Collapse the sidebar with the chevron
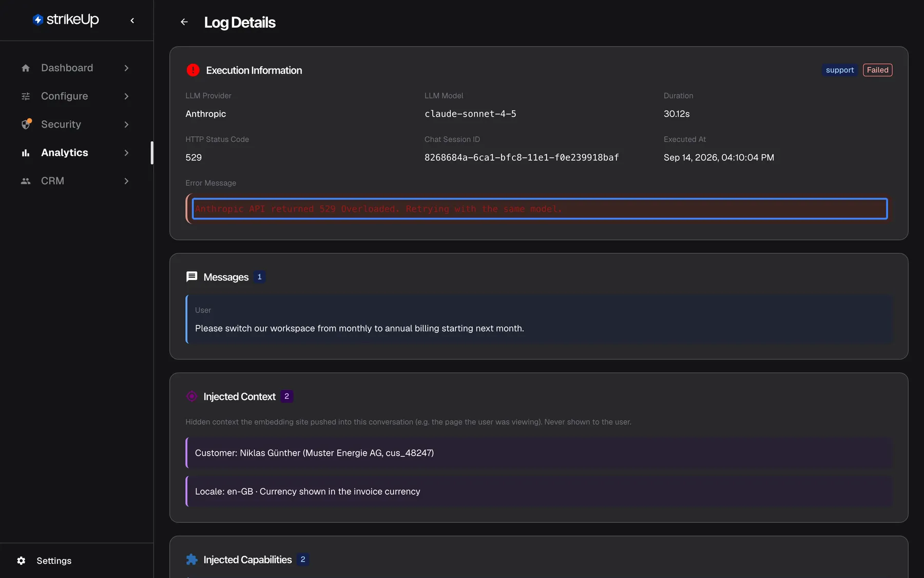This screenshot has height=578, width=924. (x=132, y=21)
